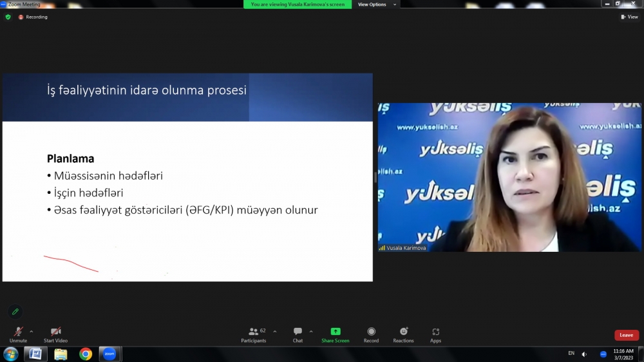Select Vusala Karimova's video tile
Viewport: 644px width, 362px height.
pos(509,177)
